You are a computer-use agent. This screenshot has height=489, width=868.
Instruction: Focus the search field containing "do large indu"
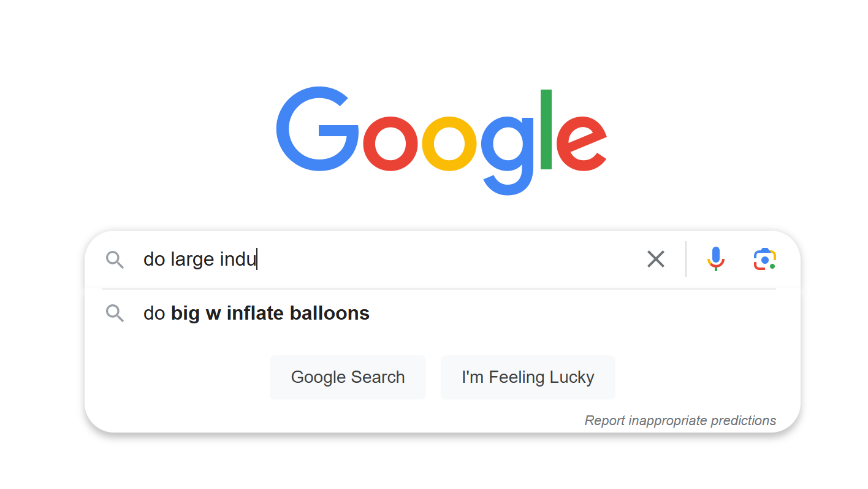[386, 259]
